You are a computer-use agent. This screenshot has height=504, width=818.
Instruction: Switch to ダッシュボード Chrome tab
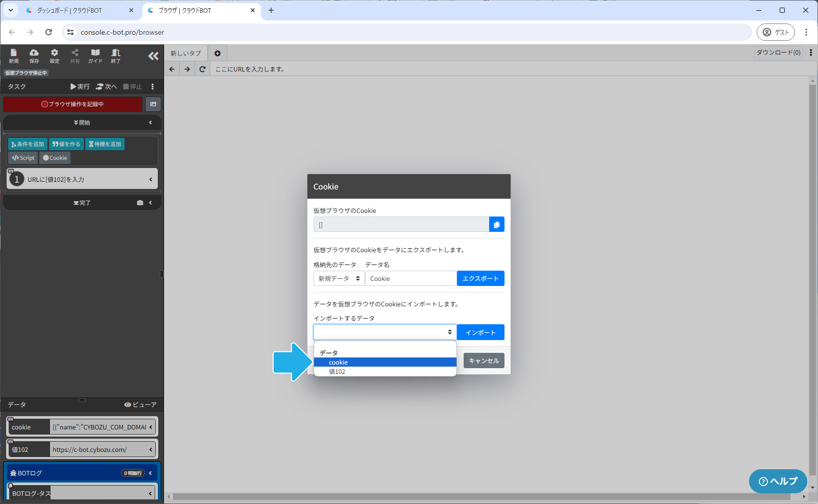[79, 10]
